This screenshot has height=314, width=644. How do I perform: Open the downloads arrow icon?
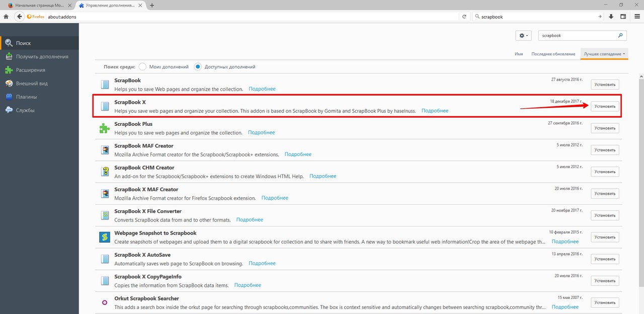point(611,17)
